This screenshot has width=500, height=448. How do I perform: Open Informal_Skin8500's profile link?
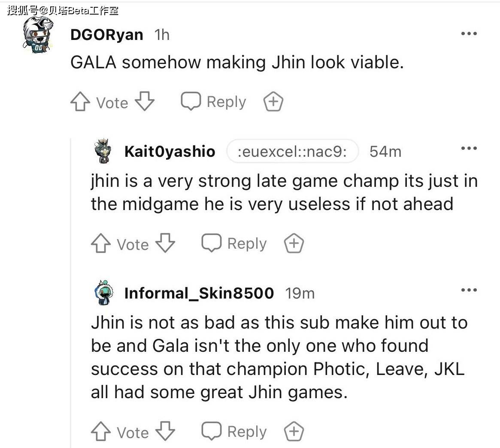199,293
